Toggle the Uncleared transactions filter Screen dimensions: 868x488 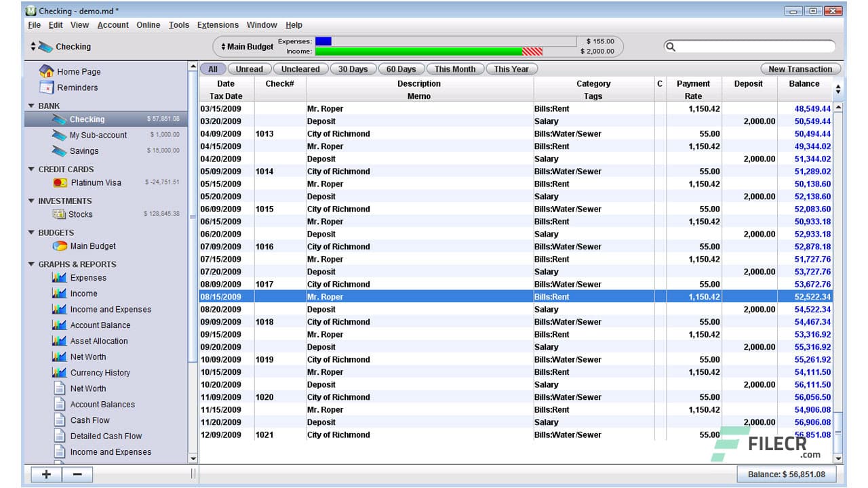[300, 69]
